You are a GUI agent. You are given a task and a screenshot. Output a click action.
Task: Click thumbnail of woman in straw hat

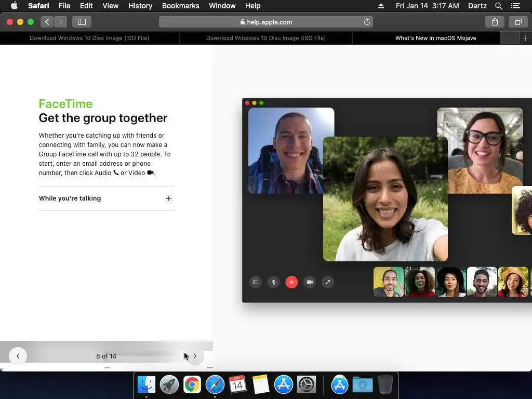513,282
